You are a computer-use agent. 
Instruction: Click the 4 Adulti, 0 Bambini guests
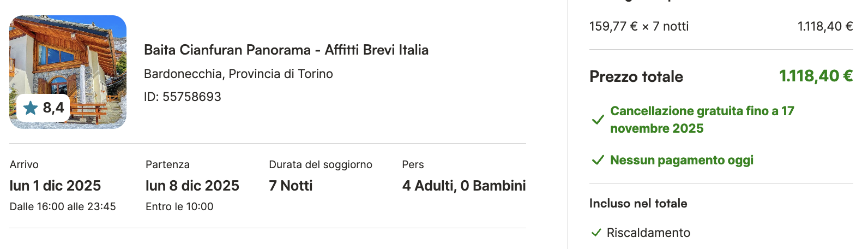[x=463, y=186]
